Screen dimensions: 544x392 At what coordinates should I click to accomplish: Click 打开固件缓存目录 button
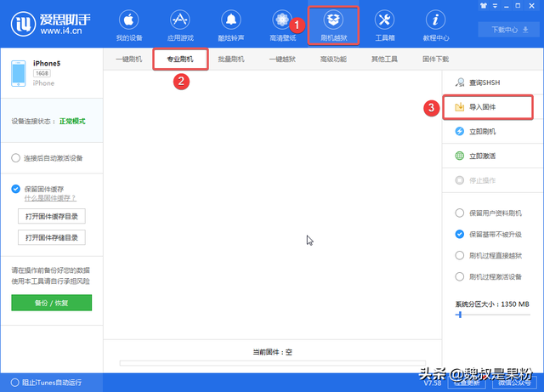pyautogui.click(x=52, y=216)
